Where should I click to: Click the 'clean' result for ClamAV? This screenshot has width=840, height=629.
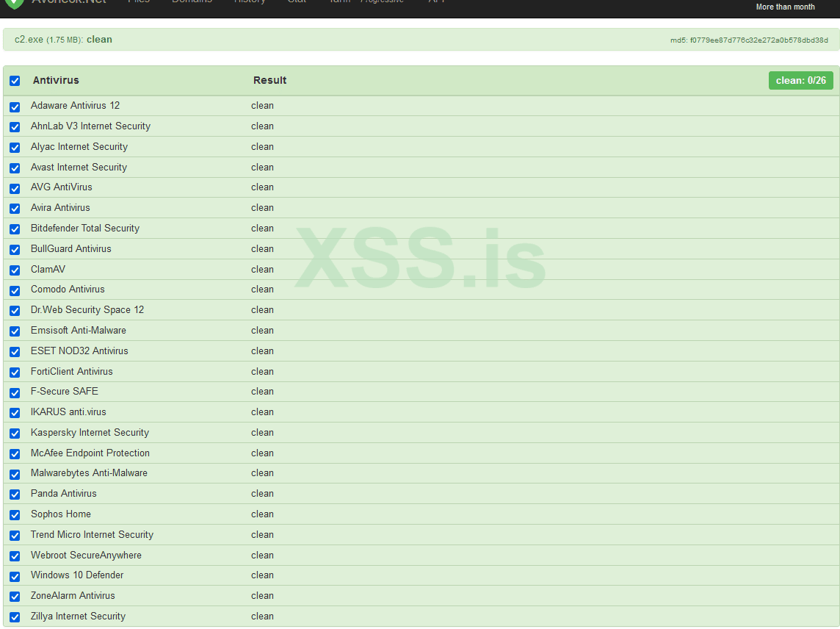click(263, 269)
